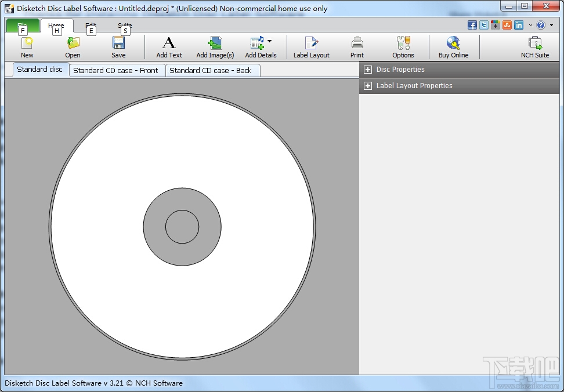Open the green File menu tab

pyautogui.click(x=23, y=26)
